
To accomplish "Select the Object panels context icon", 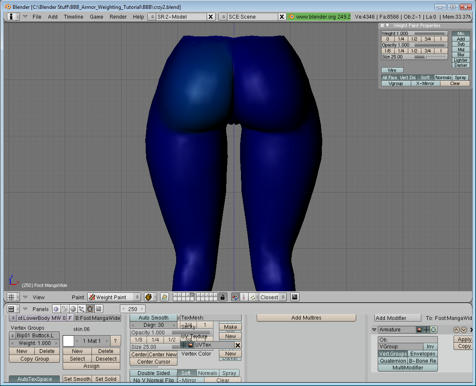I will [x=81, y=309].
